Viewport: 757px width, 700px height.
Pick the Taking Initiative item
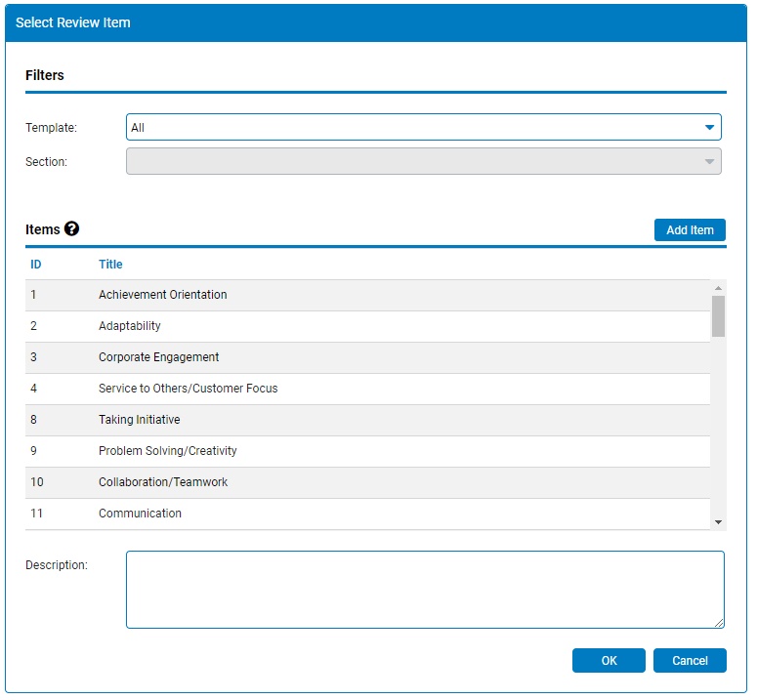coord(367,420)
